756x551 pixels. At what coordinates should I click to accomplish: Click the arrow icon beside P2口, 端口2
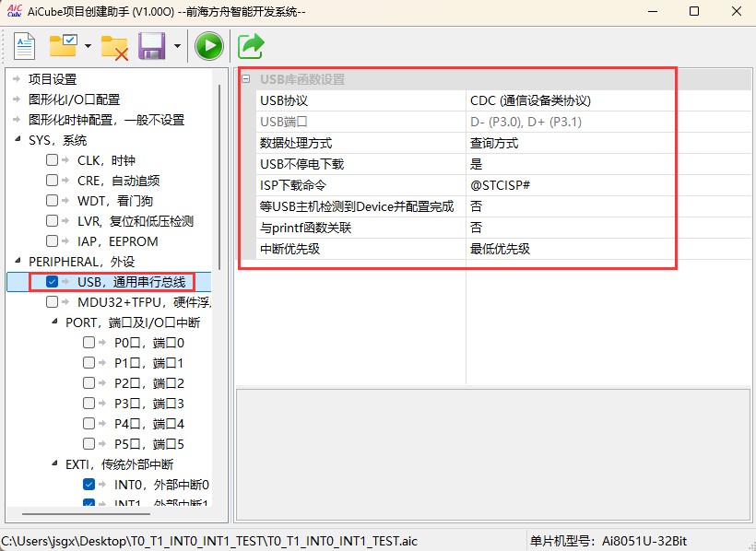[102, 382]
